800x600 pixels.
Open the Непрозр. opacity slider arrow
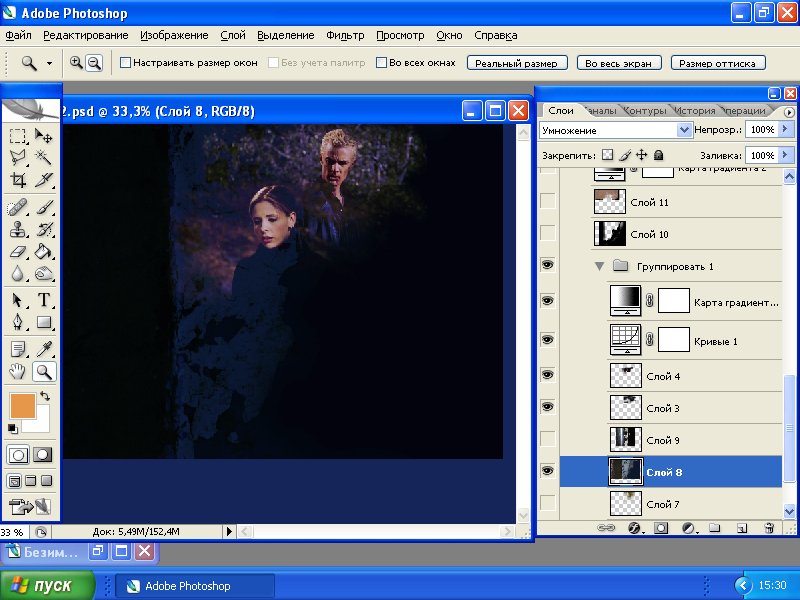[786, 130]
